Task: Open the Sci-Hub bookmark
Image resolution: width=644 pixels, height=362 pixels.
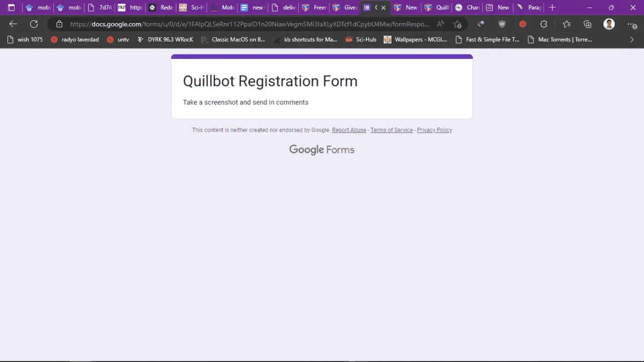Action: click(360, 40)
